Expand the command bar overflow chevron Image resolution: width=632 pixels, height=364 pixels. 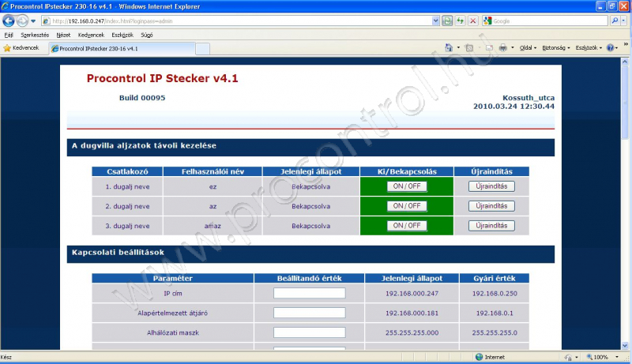pos(626,44)
